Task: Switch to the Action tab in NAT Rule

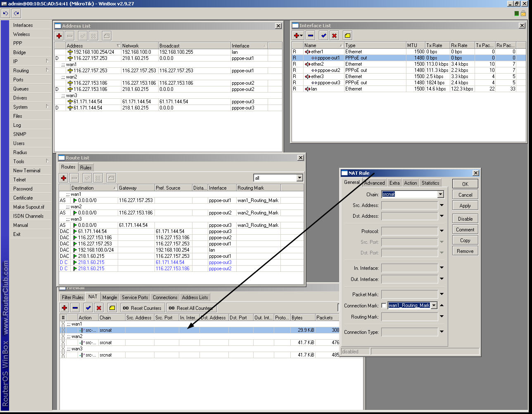Action: (411, 183)
